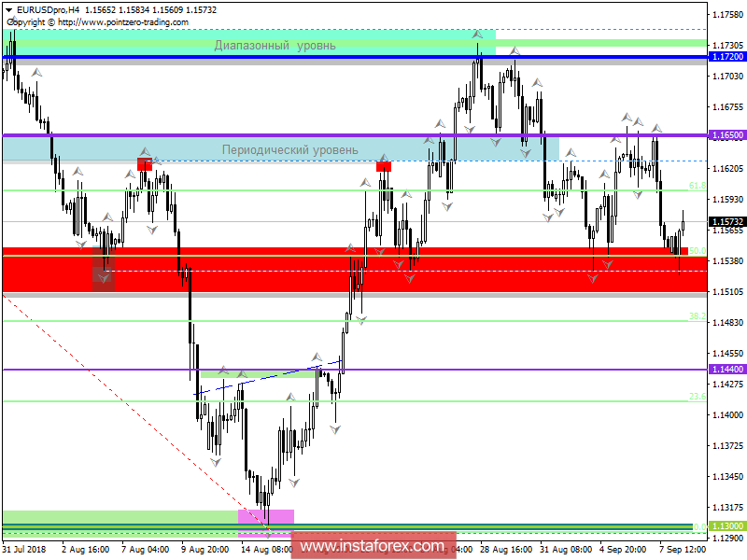Click the 7 Aug 04:00 time label
This screenshot has height=560, width=747.
pyautogui.click(x=146, y=549)
